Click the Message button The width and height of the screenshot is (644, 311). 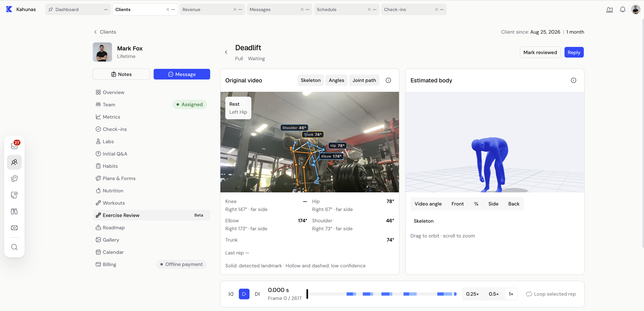(182, 74)
